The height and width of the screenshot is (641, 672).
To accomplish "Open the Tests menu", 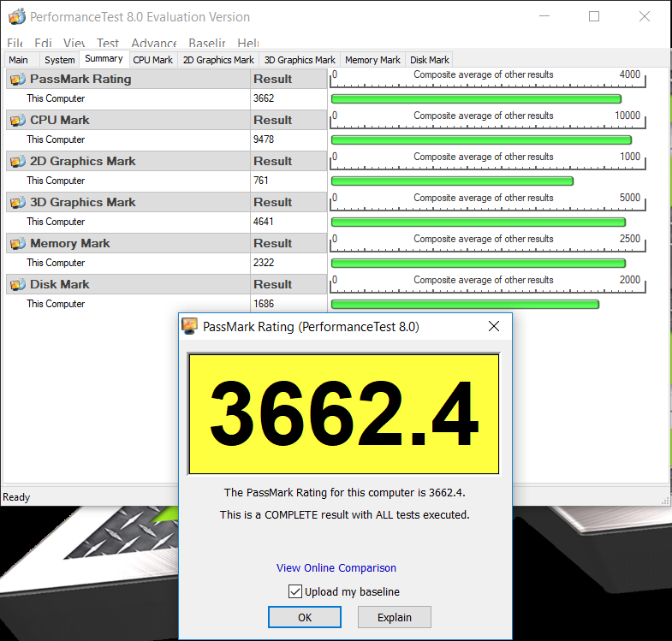I will click(x=107, y=43).
